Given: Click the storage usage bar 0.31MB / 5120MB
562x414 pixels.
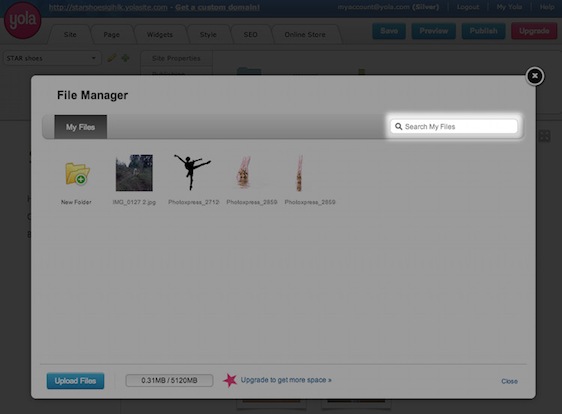Looking at the screenshot, I should [169, 380].
